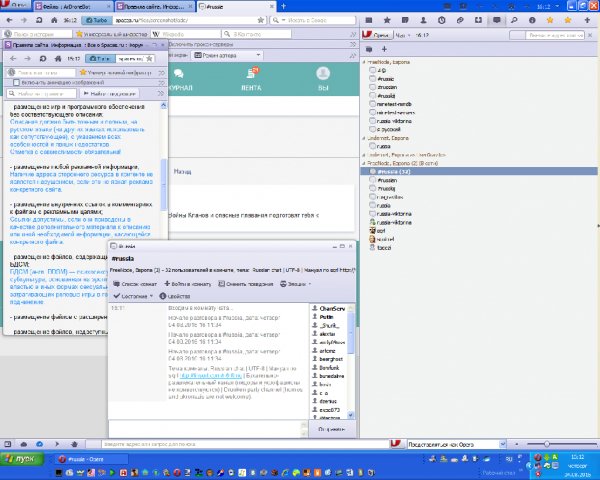Open the Журнал site section
Image resolution: width=600 pixels, height=480 pixels.
(180, 78)
